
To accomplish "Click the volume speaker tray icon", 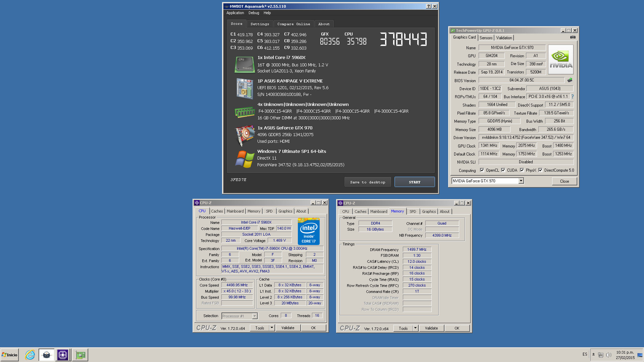I will (x=608, y=355).
